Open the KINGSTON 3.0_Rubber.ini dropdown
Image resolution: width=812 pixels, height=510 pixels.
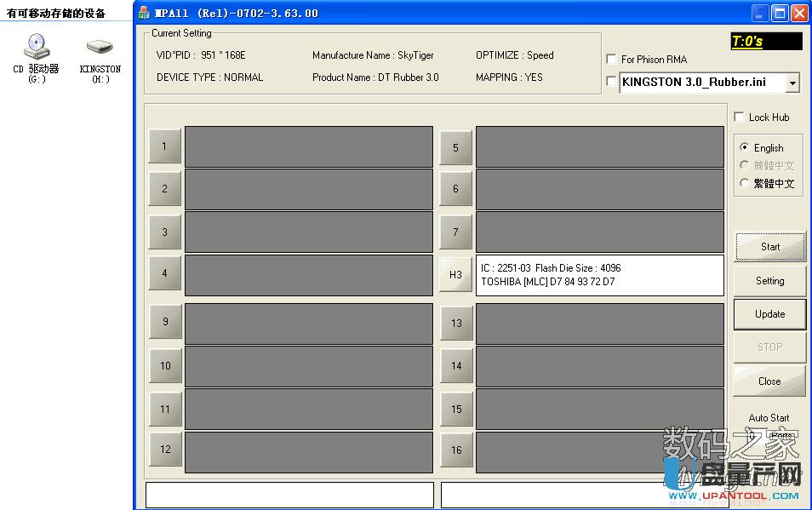click(x=792, y=83)
